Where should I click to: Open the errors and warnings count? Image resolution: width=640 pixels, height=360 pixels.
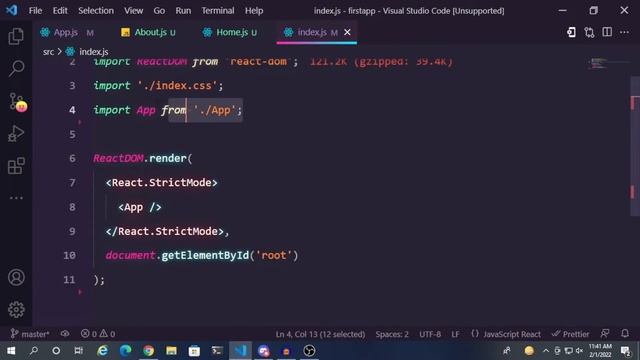pos(98,334)
